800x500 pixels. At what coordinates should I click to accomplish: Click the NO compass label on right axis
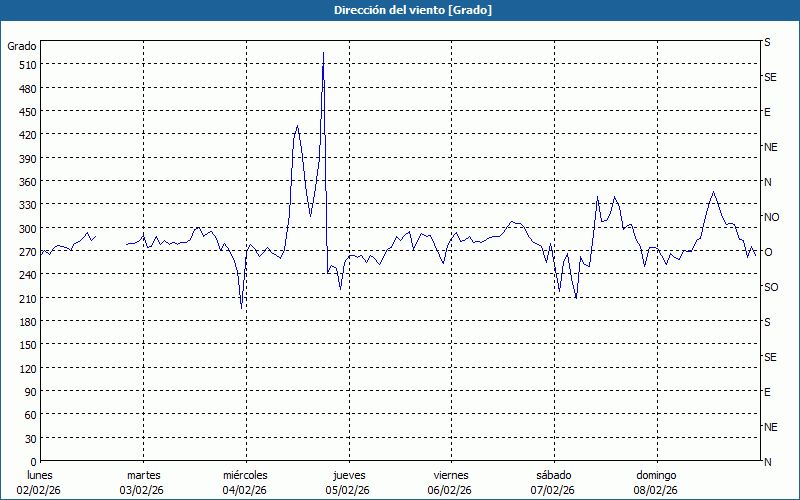coord(770,217)
